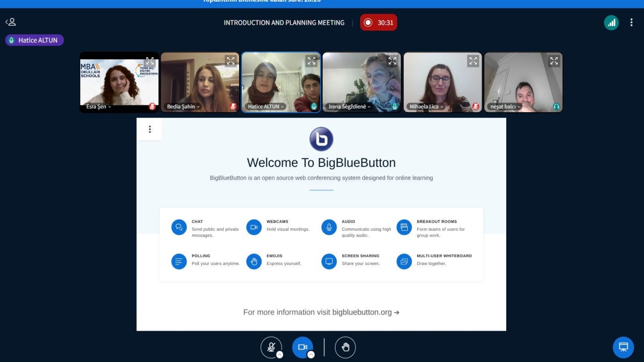Click Irena Šėgždienė's microphone icon
The width and height of the screenshot is (644, 362).
pos(395,107)
